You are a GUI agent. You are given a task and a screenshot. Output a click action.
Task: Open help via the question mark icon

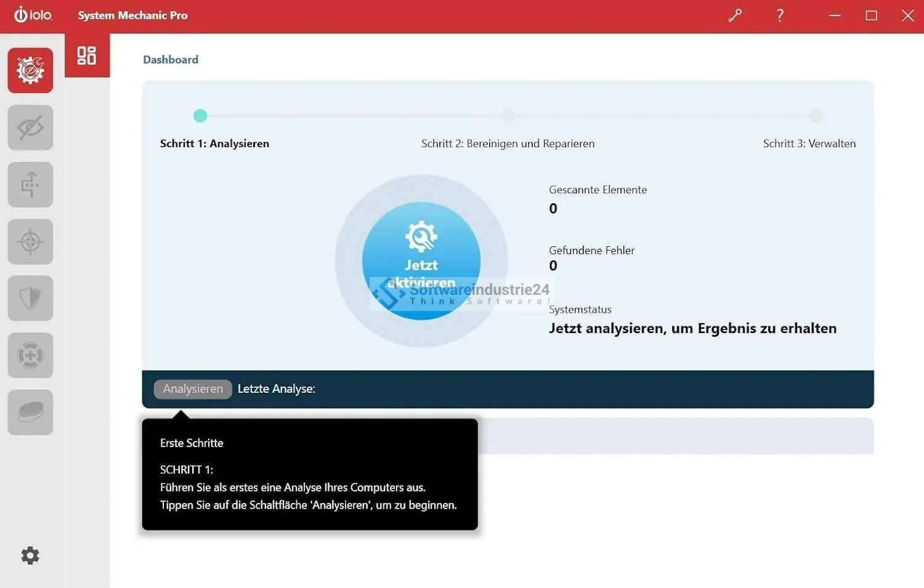pos(780,15)
